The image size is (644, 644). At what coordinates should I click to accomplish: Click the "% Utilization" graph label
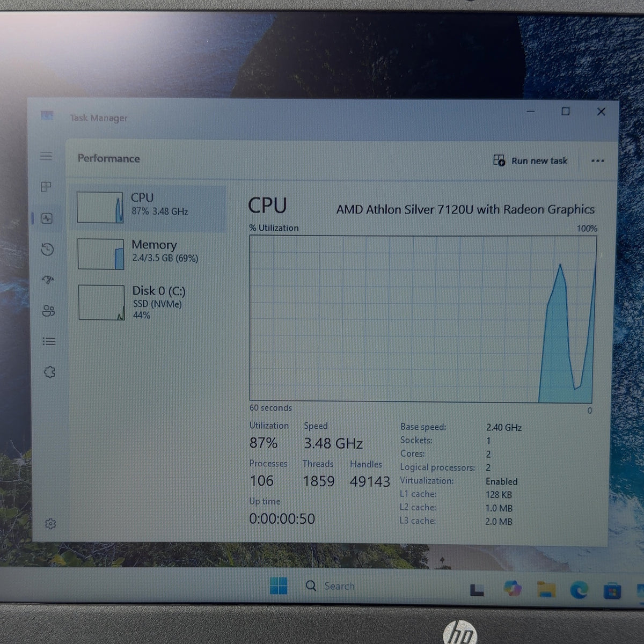(x=274, y=228)
